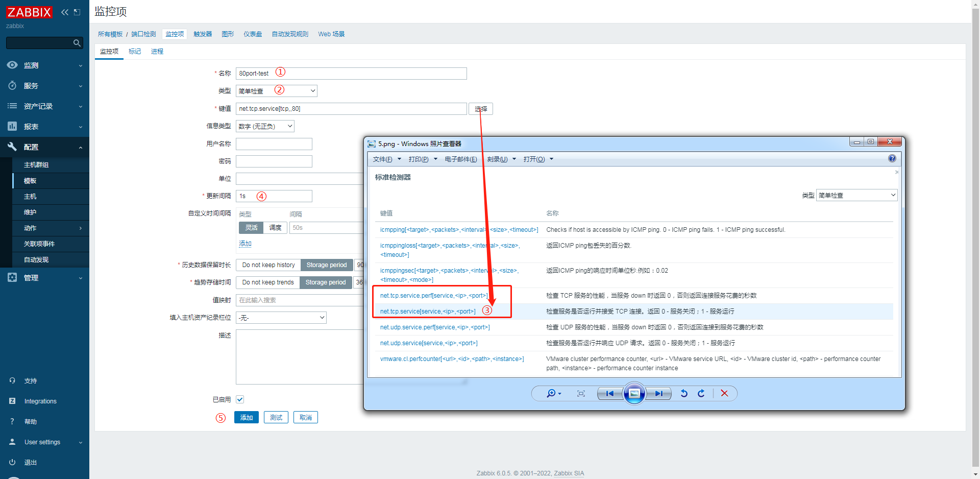The height and width of the screenshot is (479, 980).
Task: Click the Z icon for Integrations
Action: pyautogui.click(x=12, y=401)
